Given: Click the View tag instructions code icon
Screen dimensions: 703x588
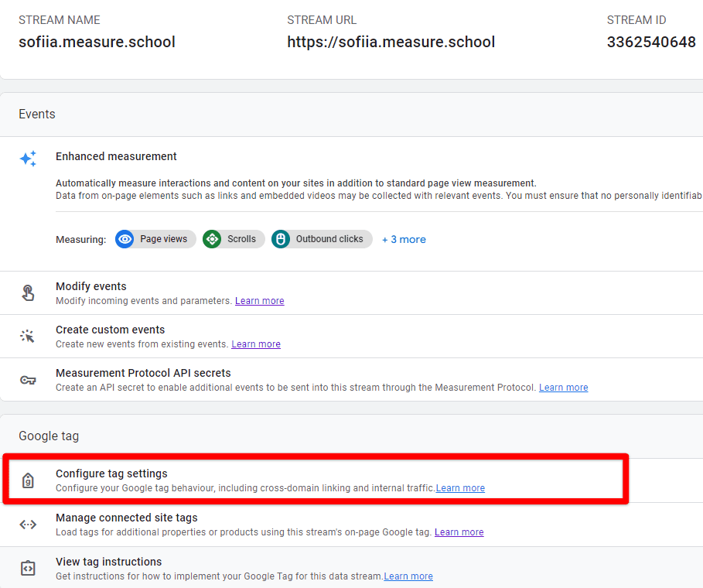Looking at the screenshot, I should coord(28,569).
